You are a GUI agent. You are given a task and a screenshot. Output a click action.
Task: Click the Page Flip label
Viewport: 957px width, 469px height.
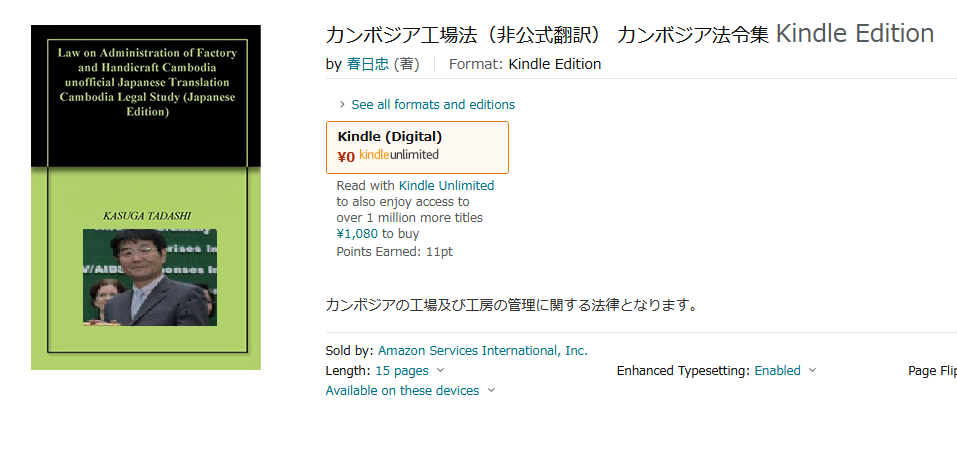pyautogui.click(x=931, y=370)
